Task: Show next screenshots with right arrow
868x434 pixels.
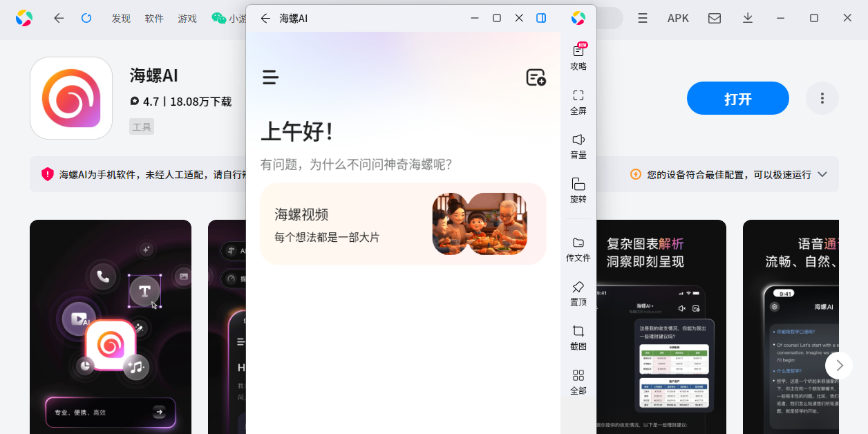Action: pyautogui.click(x=839, y=365)
